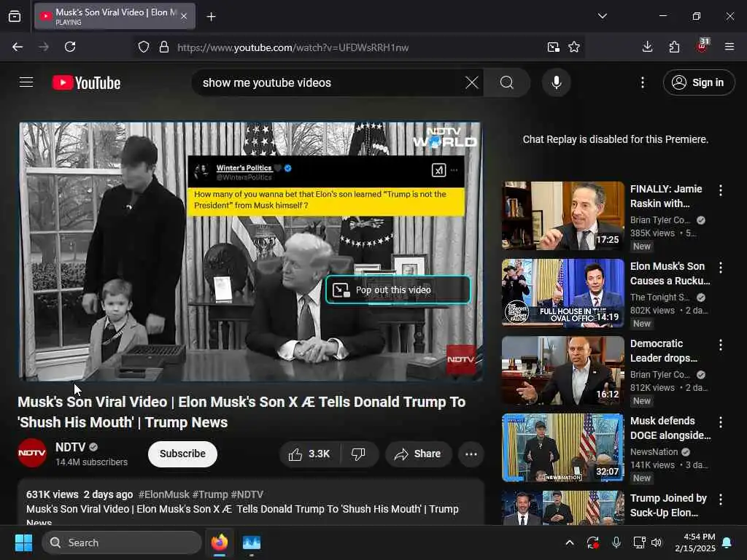Image resolution: width=747 pixels, height=560 pixels.
Task: Like the video with 3.3K likes
Action: (x=309, y=454)
